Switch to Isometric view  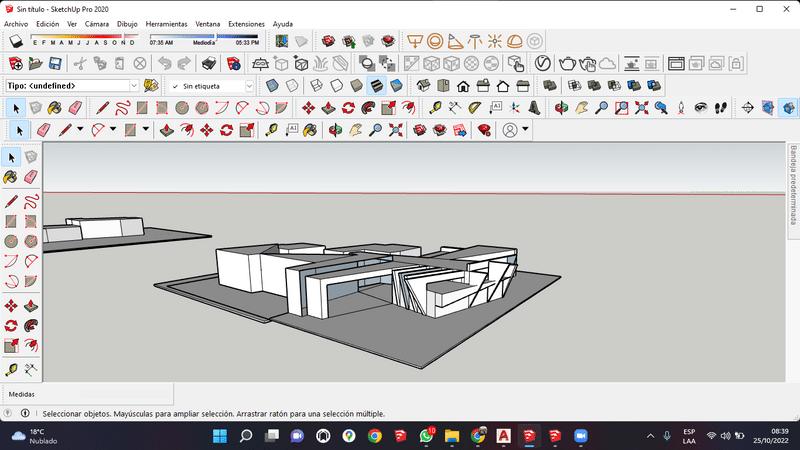(423, 86)
